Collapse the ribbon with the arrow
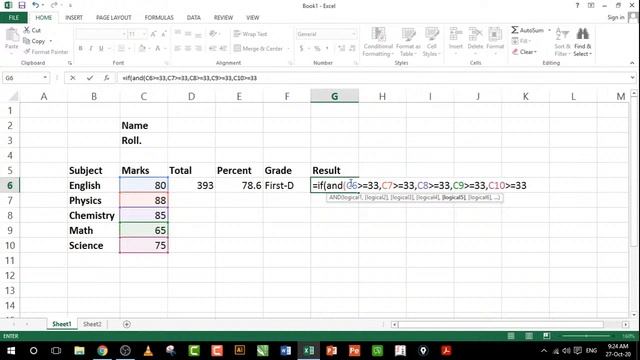 point(632,63)
